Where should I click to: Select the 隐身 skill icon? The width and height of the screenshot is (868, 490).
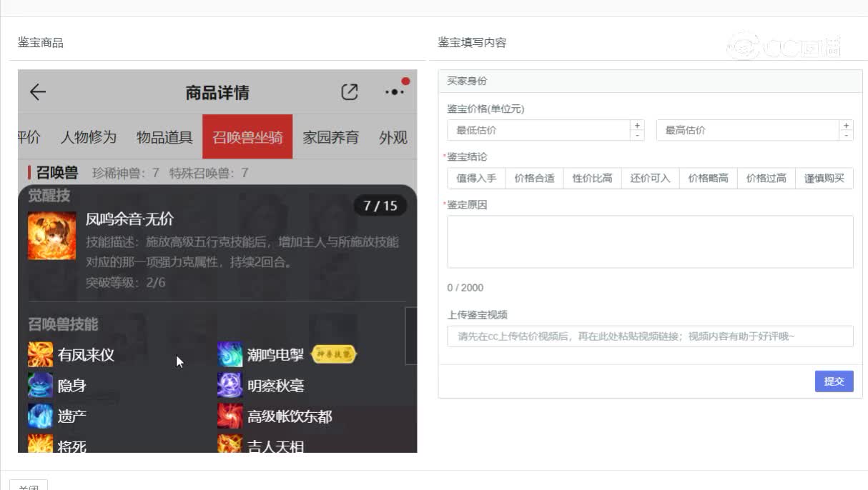pos(41,385)
